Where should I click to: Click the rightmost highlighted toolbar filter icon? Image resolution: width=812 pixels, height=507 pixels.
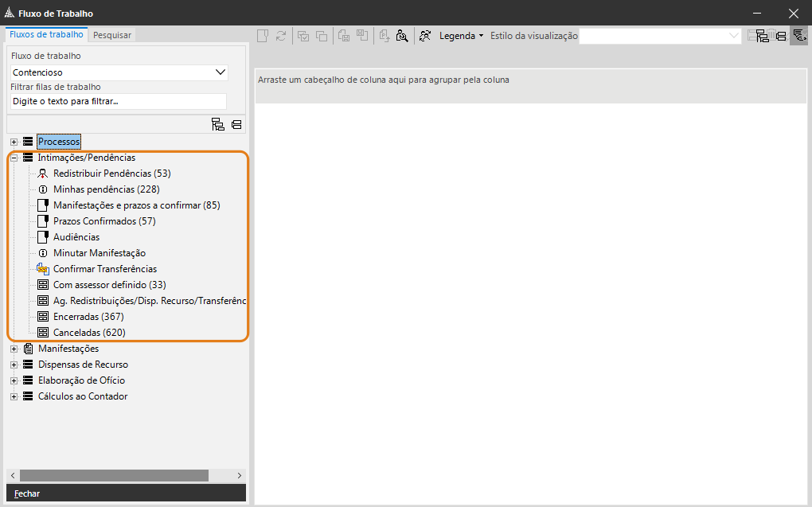[798, 36]
